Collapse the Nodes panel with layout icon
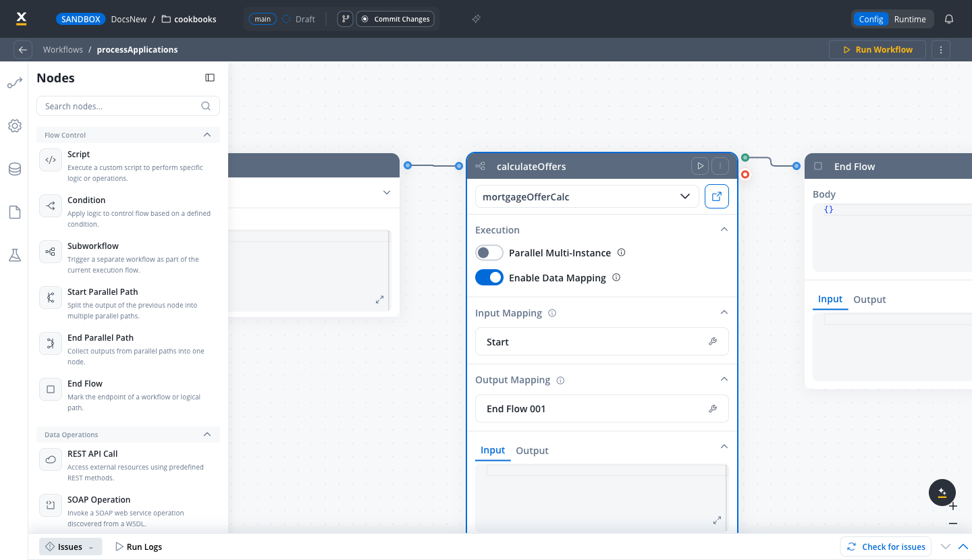The image size is (972, 560). [210, 78]
